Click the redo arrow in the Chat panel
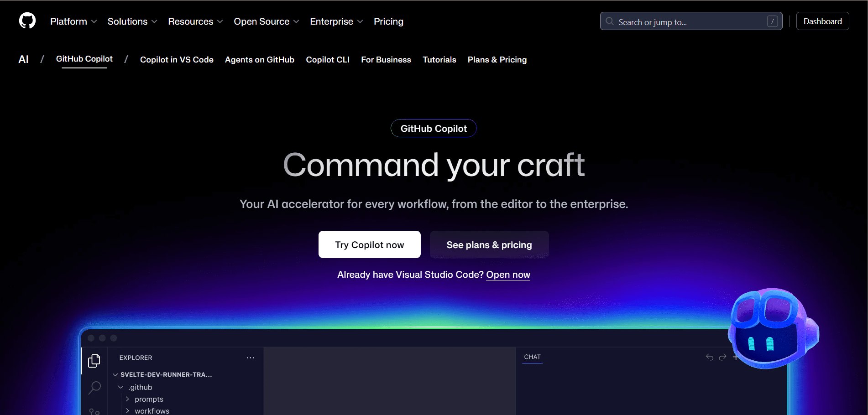The image size is (868, 415). click(722, 357)
